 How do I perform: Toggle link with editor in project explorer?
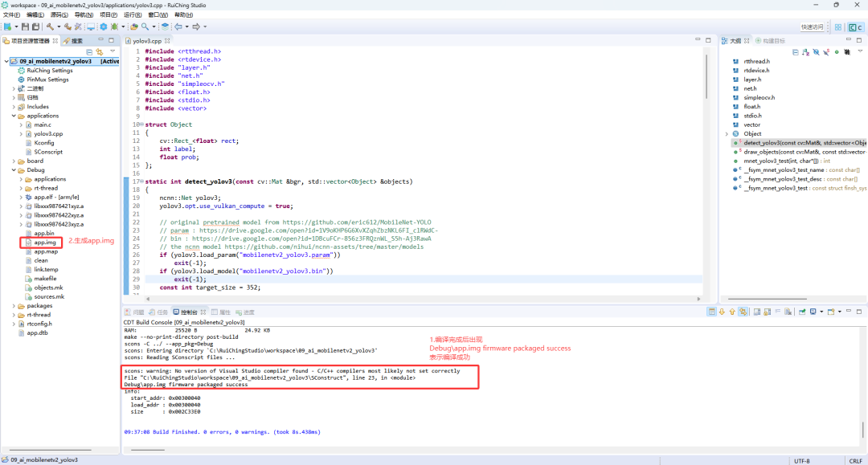(x=100, y=52)
